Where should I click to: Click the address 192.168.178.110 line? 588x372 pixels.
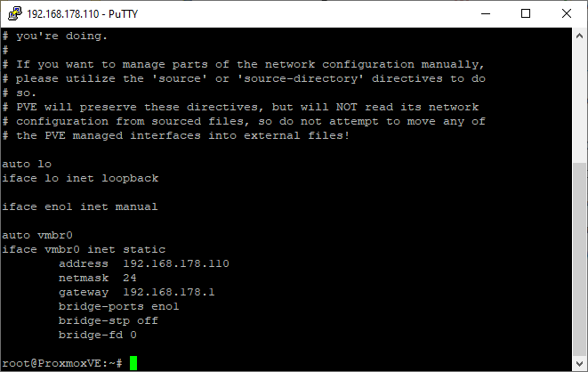143,263
